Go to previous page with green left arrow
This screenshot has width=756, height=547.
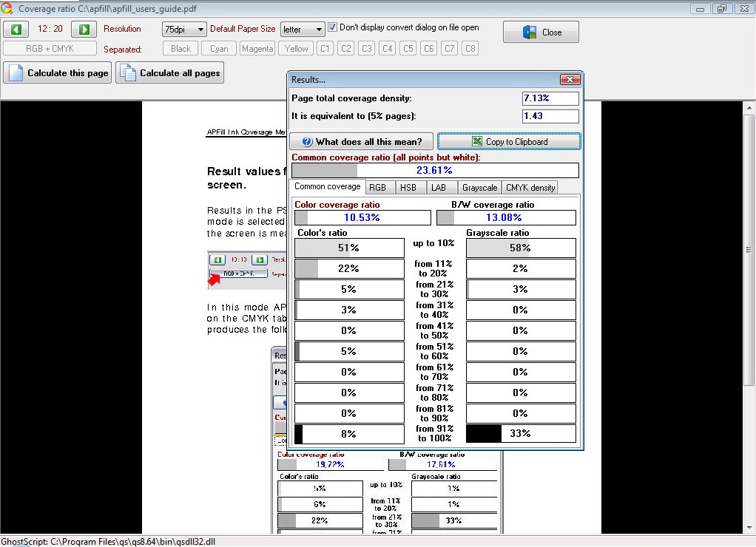coord(16,30)
